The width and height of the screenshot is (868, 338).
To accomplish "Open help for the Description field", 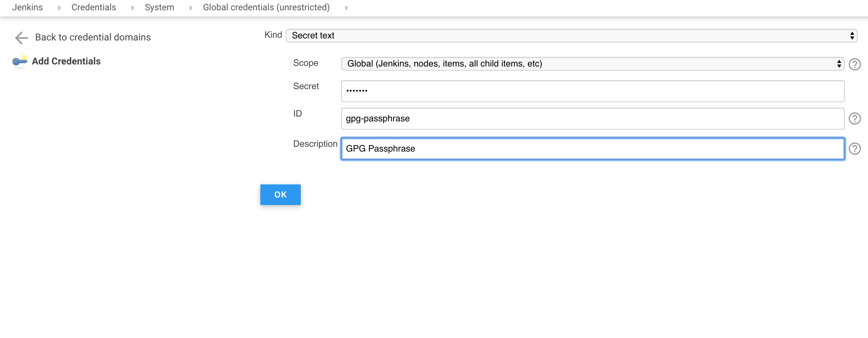I will click(x=854, y=149).
